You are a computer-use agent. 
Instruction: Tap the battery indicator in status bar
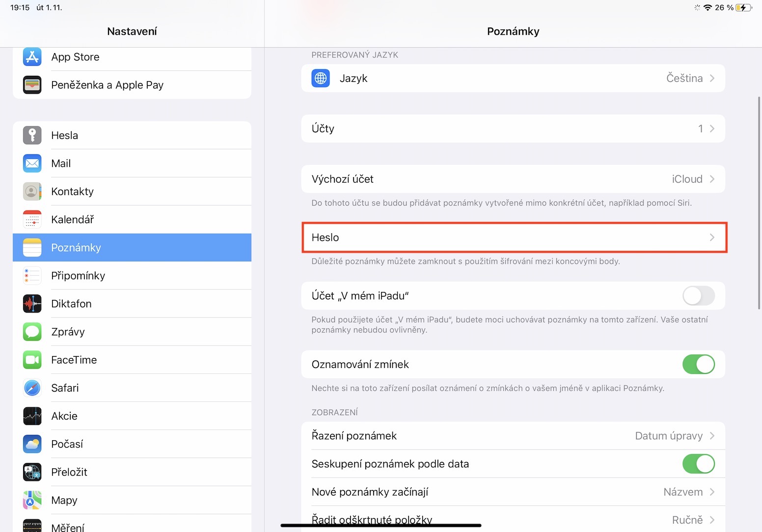(x=743, y=7)
